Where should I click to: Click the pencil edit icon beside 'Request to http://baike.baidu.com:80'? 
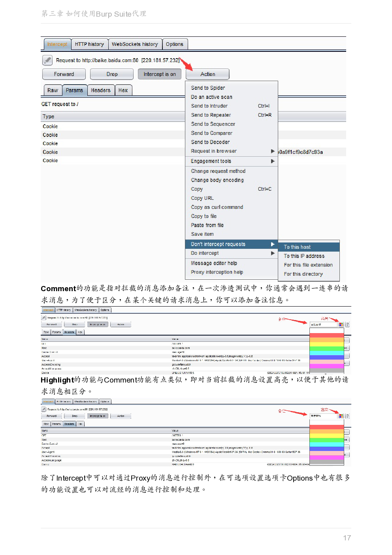click(x=47, y=60)
